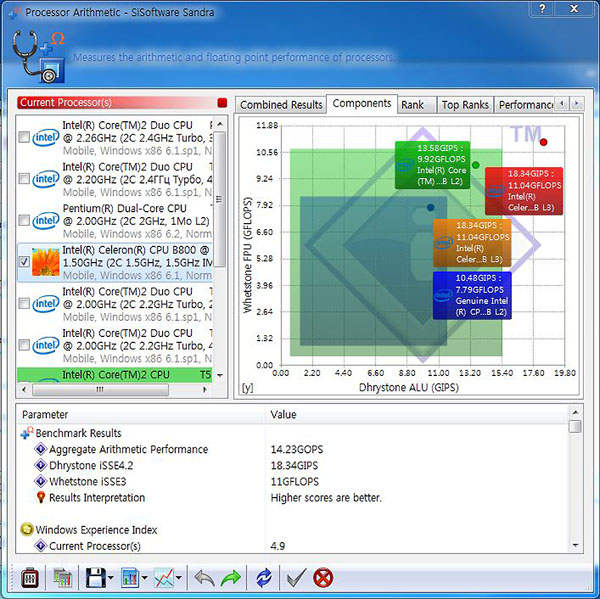Click the orange Celeron result label box
Image resolution: width=600 pixels, height=599 pixels.
coord(472,243)
